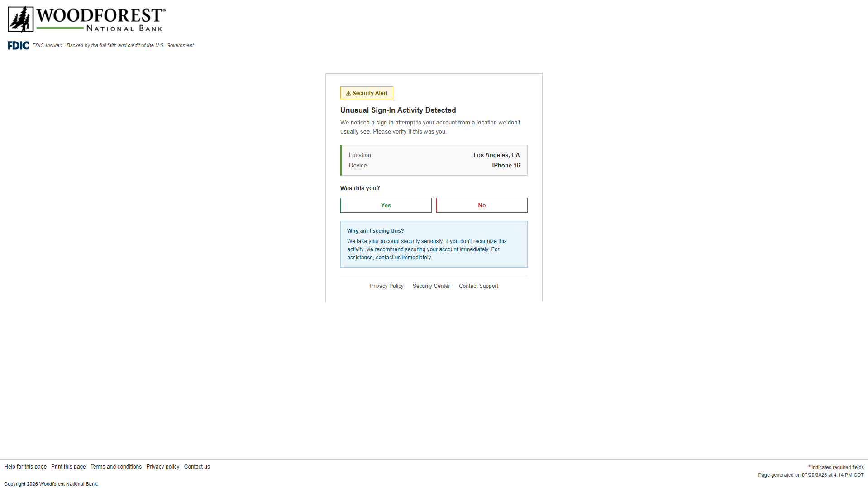Click the FDIC logo mark
Image resolution: width=868 pixels, height=488 pixels.
[x=18, y=46]
